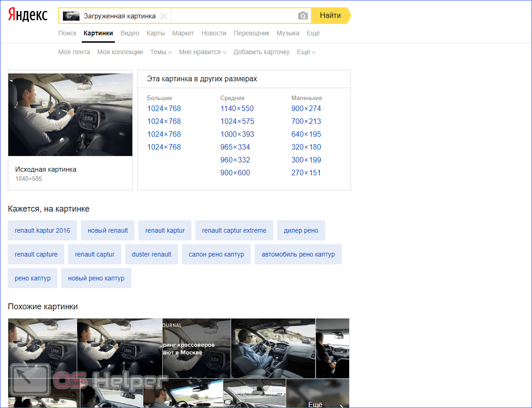The image size is (532, 408).
Task: Open the 1024×575 size link
Action: coord(237,121)
